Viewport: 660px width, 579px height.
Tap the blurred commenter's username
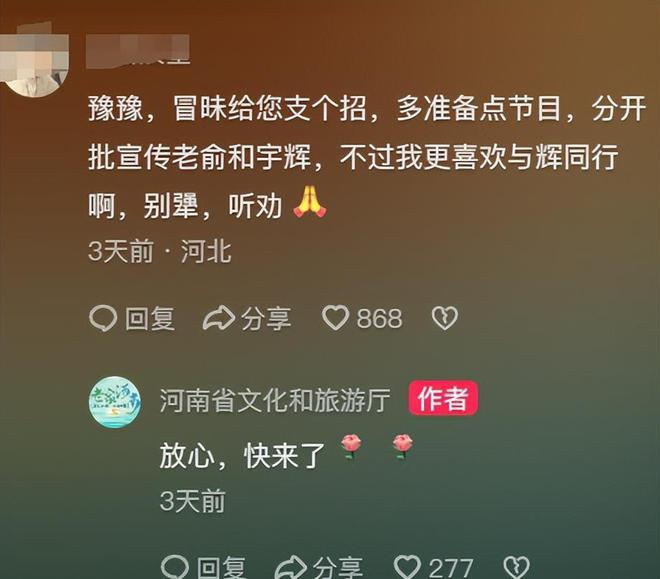click(x=138, y=50)
